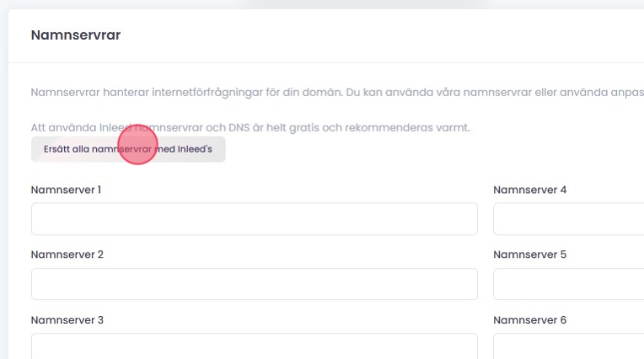Place cursor in Namnserver 6 field
The image size is (644, 359).
tap(567, 346)
